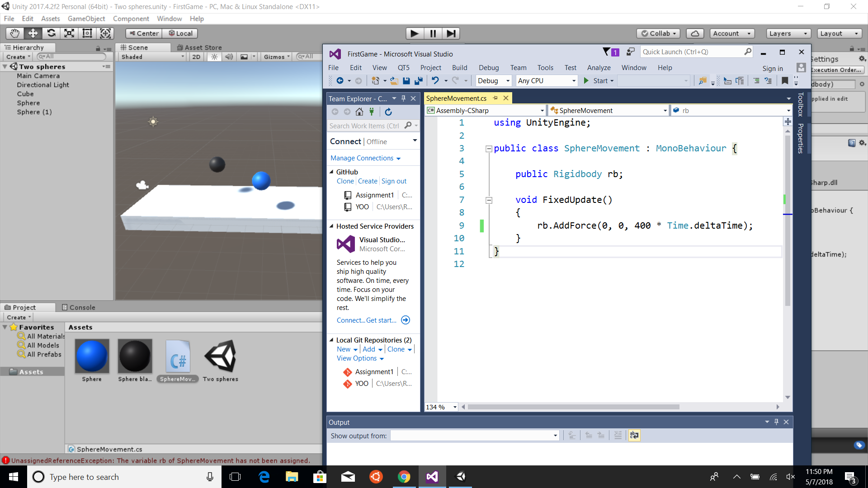Collapse SphereMovement class code region
Image resolution: width=868 pixels, height=488 pixels.
click(x=489, y=149)
